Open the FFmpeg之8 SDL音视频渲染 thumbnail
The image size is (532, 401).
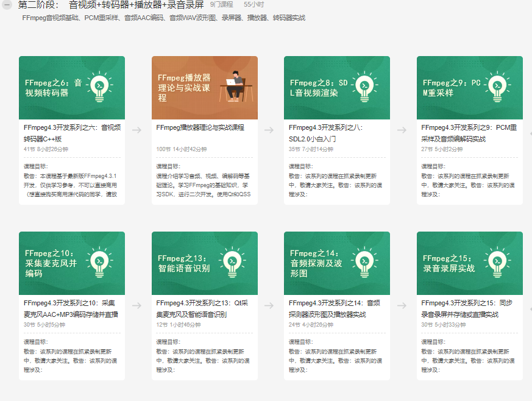pyautogui.click(x=336, y=87)
